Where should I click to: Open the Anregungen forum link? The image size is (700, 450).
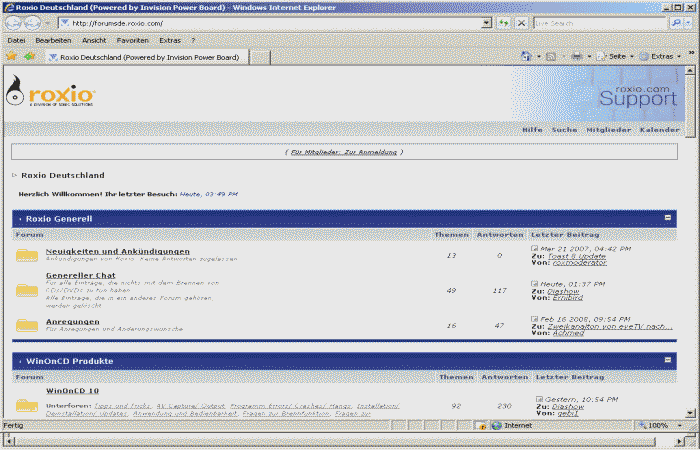71,322
